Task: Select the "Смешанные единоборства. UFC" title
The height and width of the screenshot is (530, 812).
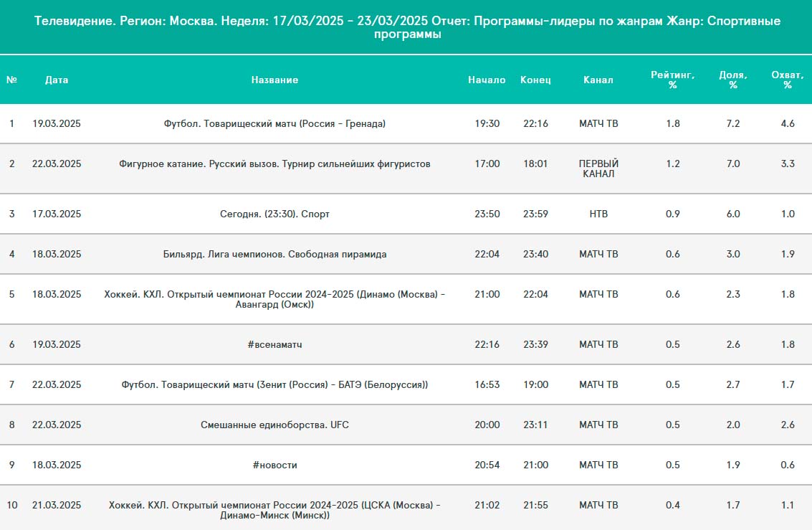Action: click(x=274, y=425)
